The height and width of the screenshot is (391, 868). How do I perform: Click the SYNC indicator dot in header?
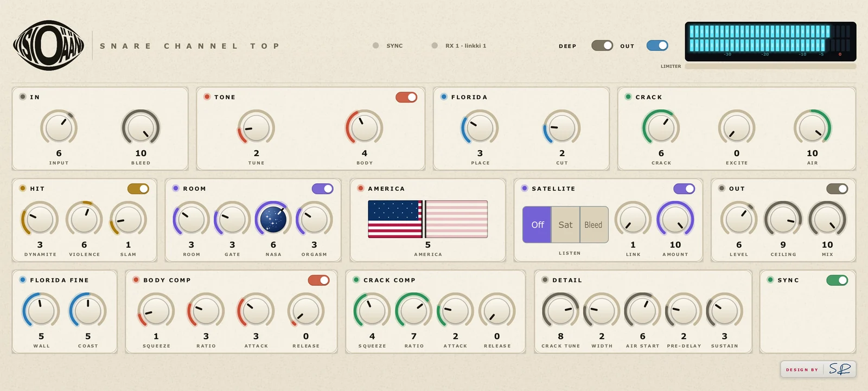tap(375, 46)
